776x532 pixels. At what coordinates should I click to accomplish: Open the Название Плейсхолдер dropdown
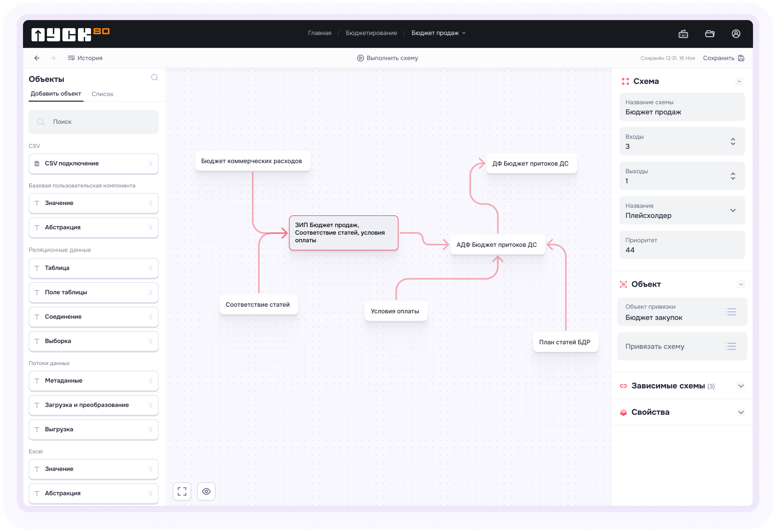tap(733, 210)
